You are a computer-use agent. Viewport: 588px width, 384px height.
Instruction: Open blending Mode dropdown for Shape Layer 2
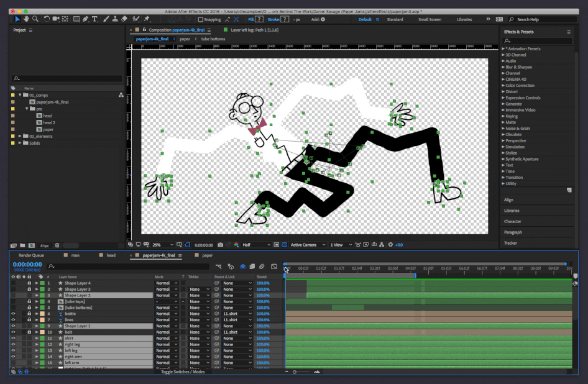point(166,295)
